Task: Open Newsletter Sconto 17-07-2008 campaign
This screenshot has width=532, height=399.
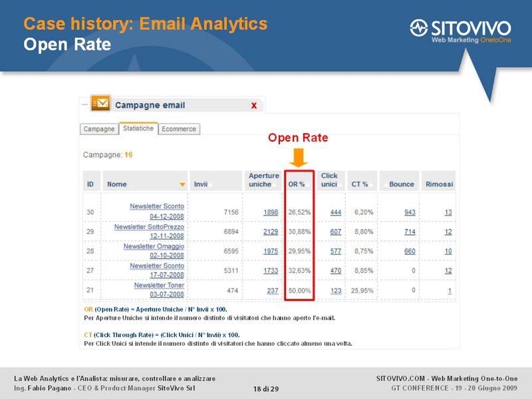Action: click(157, 270)
